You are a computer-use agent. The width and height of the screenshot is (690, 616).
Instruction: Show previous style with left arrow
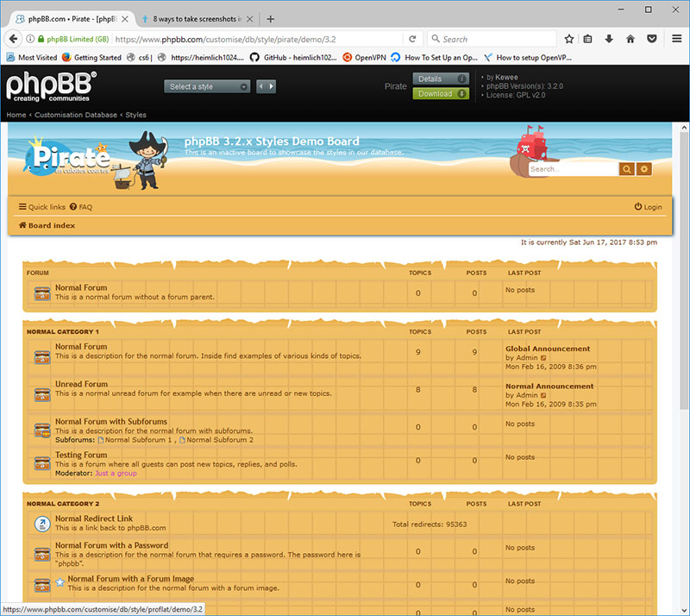(261, 86)
